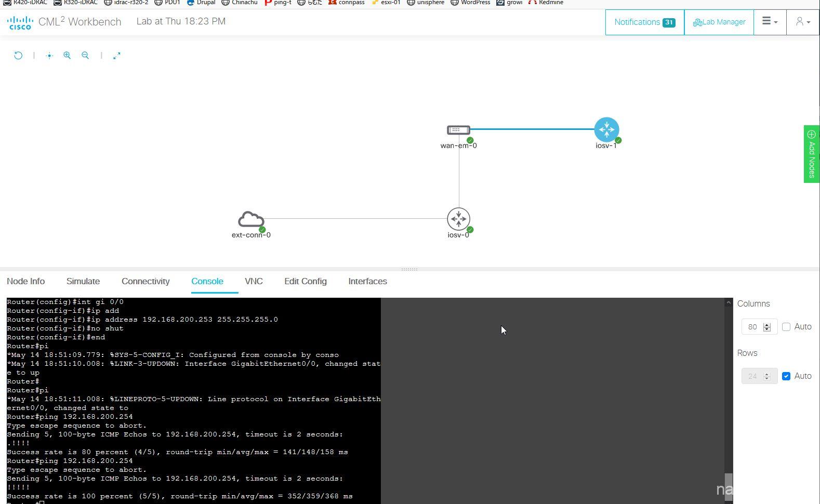Open the Drupal bookmark
Image resolution: width=820 pixels, height=504 pixels.
(201, 3)
